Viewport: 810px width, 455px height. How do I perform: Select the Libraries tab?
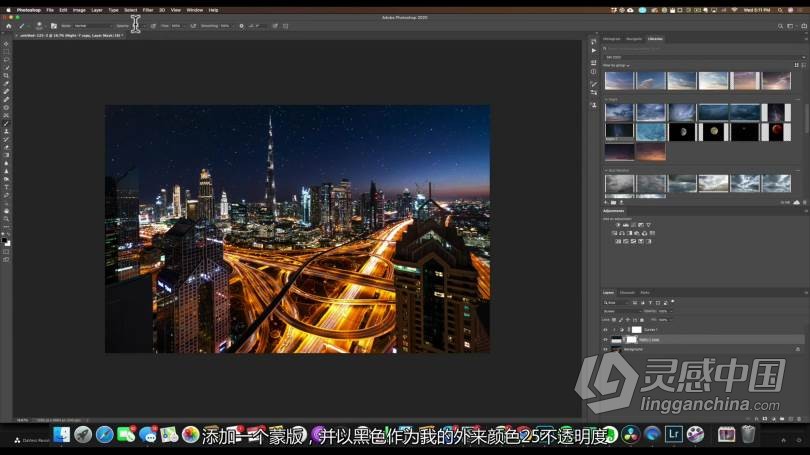tap(655, 39)
